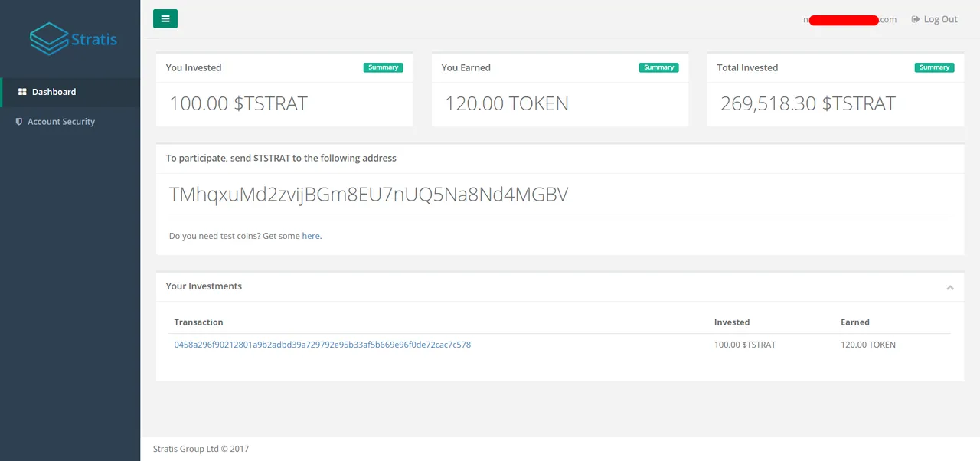This screenshot has height=461, width=980.
Task: Log Out of the account
Action: pyautogui.click(x=935, y=19)
